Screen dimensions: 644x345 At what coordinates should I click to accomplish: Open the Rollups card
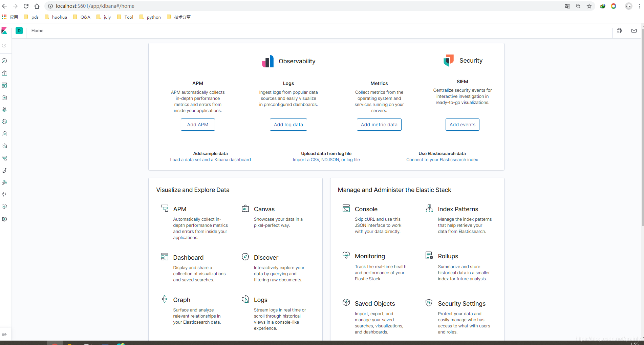pyautogui.click(x=460, y=266)
